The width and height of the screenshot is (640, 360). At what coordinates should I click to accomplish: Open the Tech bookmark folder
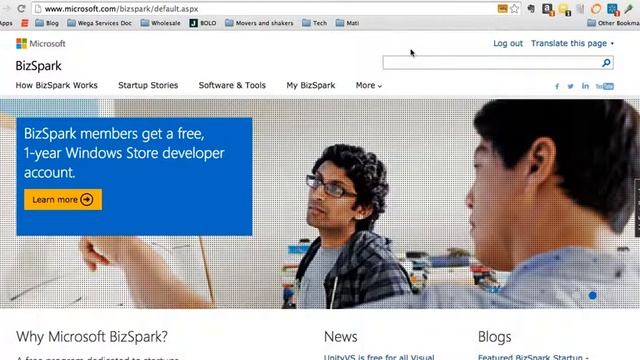[315, 23]
